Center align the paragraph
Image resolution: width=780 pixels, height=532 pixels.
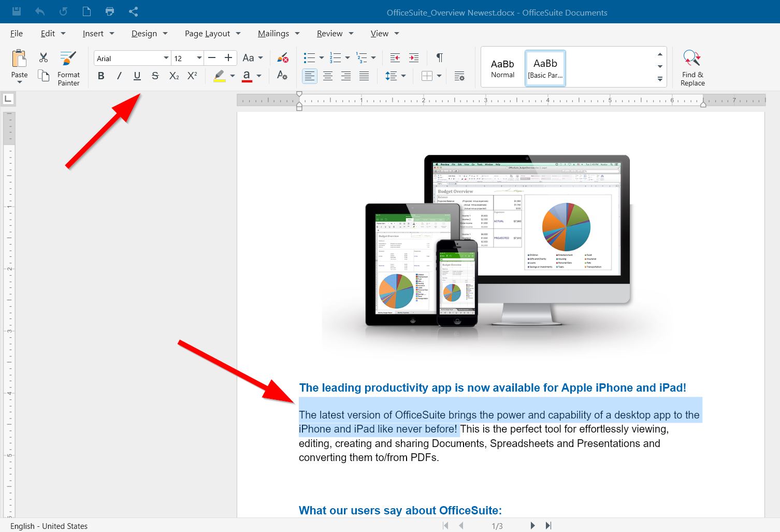pyautogui.click(x=328, y=76)
